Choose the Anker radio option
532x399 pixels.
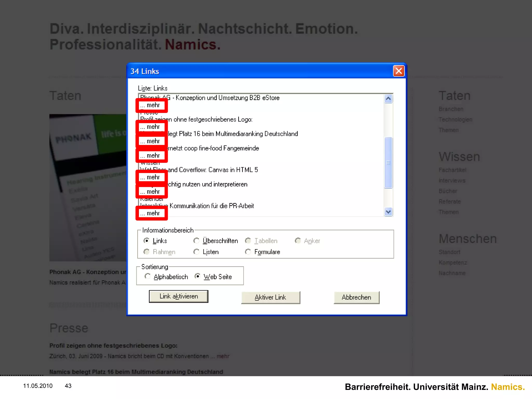[308, 241]
